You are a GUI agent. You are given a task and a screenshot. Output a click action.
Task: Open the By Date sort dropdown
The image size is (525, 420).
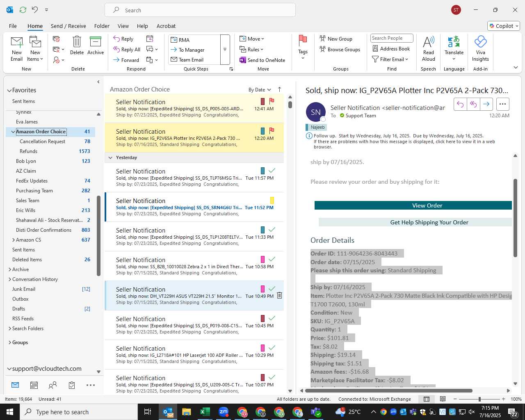click(260, 90)
